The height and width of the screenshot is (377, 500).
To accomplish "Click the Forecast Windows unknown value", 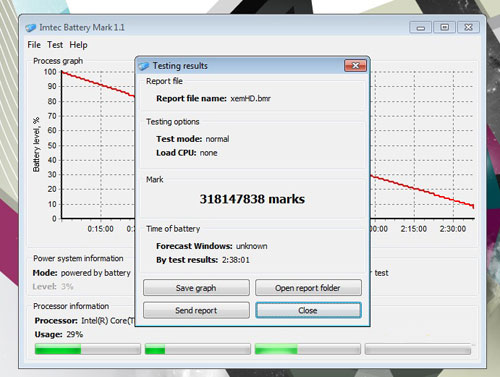I will [252, 246].
